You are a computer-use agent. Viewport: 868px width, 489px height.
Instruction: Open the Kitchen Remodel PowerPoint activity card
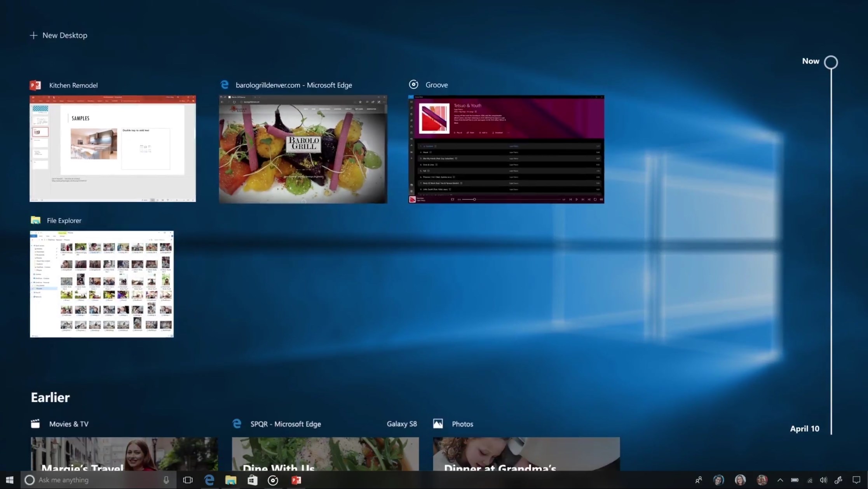tap(112, 148)
